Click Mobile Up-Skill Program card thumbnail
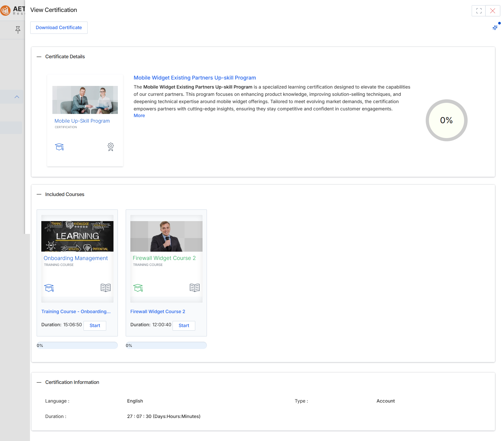This screenshot has height=441, width=504. point(85,100)
